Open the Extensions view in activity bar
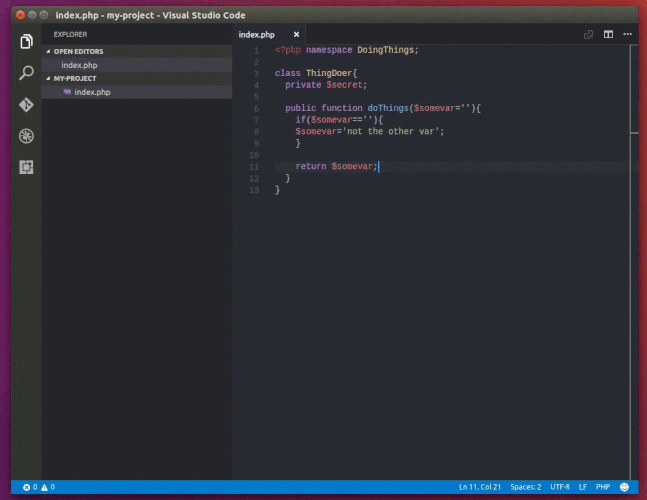Viewport: 647px width, 500px height. point(26,166)
